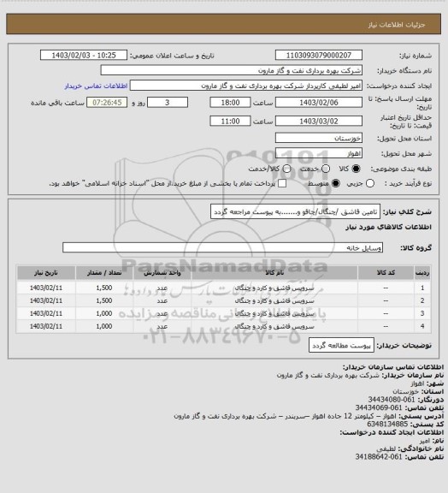Open the اطلاعات تماس خریدار link
448x493 pixels.
coord(96,86)
